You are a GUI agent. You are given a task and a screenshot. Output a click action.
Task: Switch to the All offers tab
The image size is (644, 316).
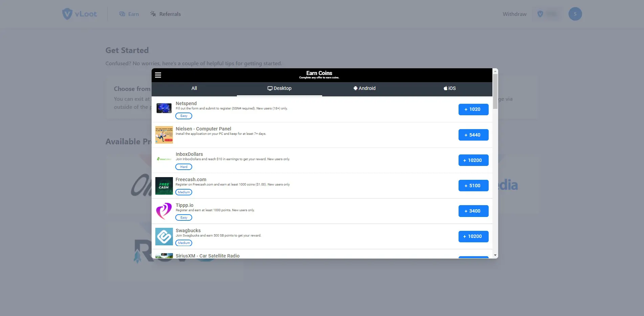(194, 89)
